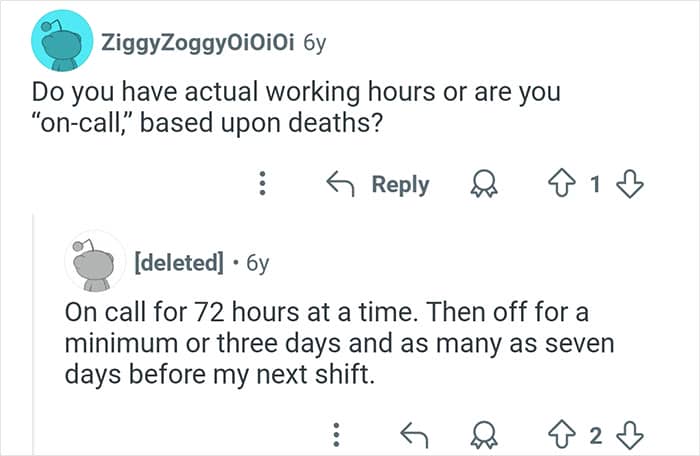700x456 pixels.
Task: Click the [deleted] username label
Action: pos(178,263)
